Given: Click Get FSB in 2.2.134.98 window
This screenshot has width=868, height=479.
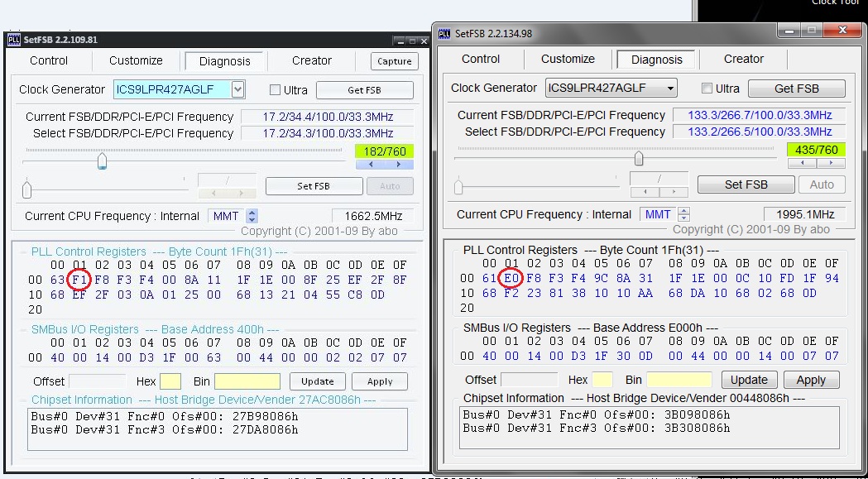Looking at the screenshot, I should click(x=797, y=88).
